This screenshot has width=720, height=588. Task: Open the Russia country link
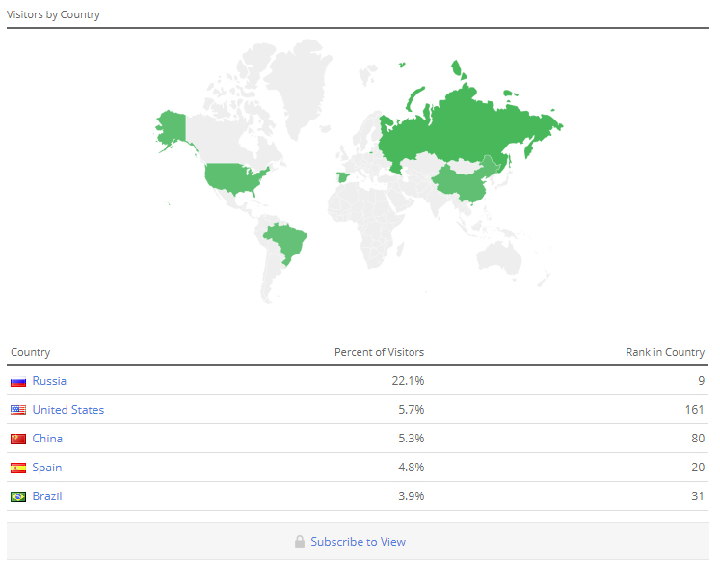(49, 381)
